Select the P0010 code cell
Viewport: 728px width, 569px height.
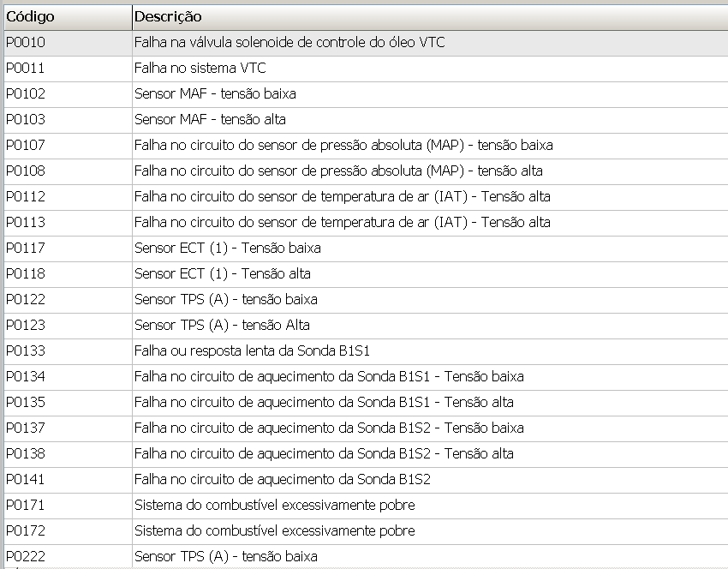26,42
